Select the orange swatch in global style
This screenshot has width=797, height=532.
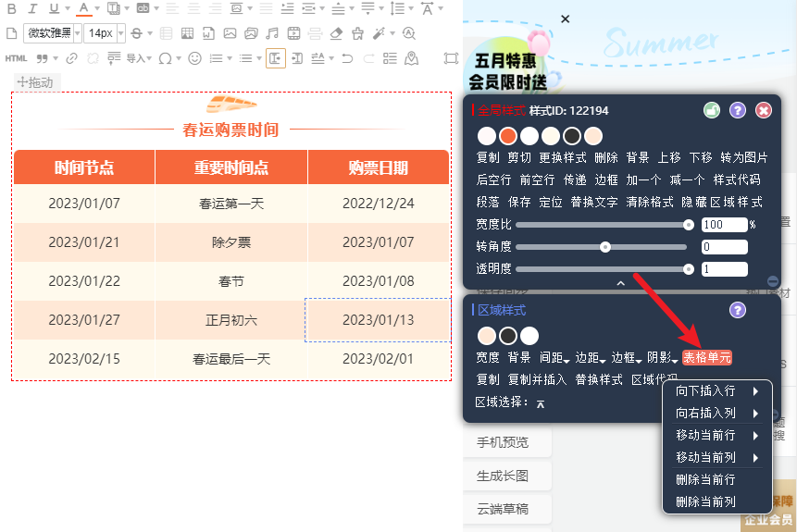508,136
